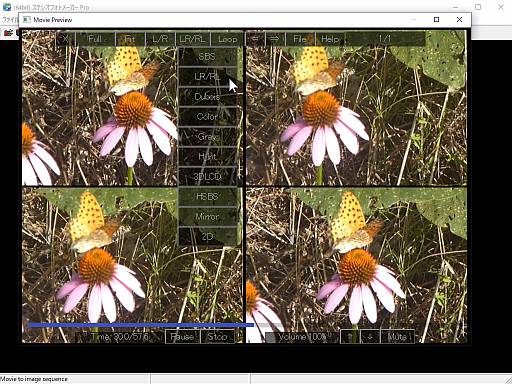Click the red camera toolbar icon
The width and height of the screenshot is (512, 384).
coord(9,33)
